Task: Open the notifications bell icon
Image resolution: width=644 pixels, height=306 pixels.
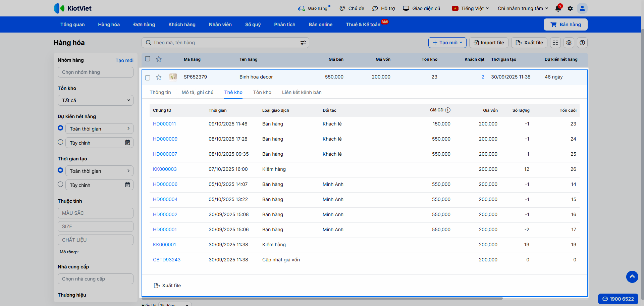Action: pos(558,8)
